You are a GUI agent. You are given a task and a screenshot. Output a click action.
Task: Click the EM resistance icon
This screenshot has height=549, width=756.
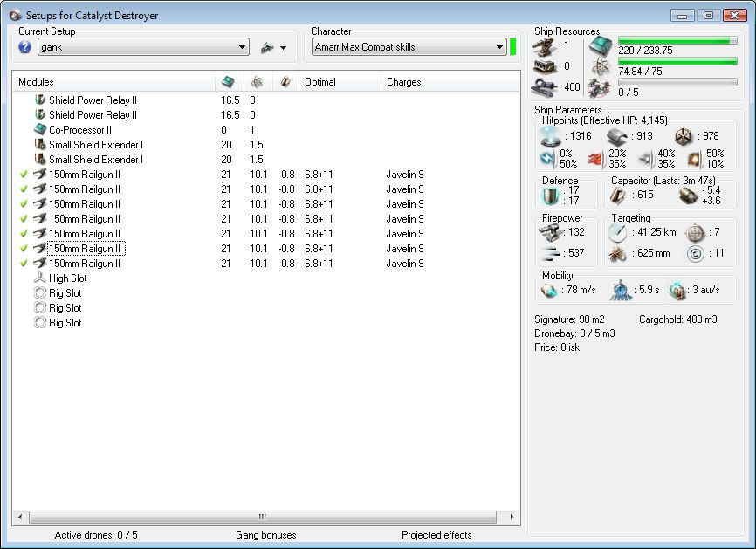coord(547,159)
